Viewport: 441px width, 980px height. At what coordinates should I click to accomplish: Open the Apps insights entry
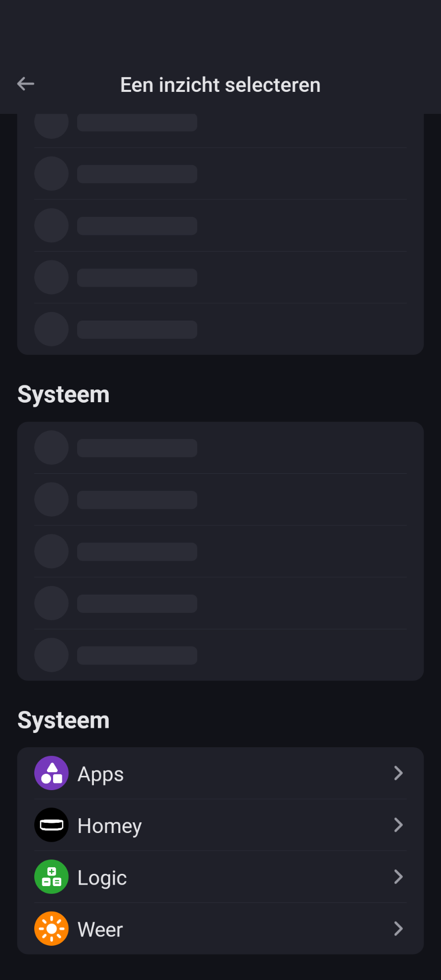(101, 774)
